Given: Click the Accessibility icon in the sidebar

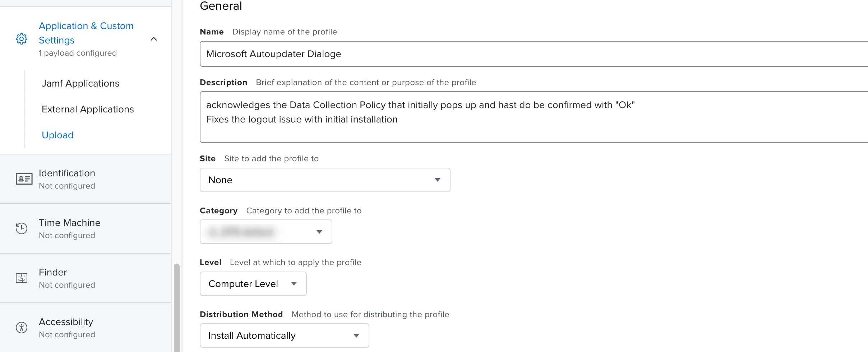Looking at the screenshot, I should click(22, 328).
